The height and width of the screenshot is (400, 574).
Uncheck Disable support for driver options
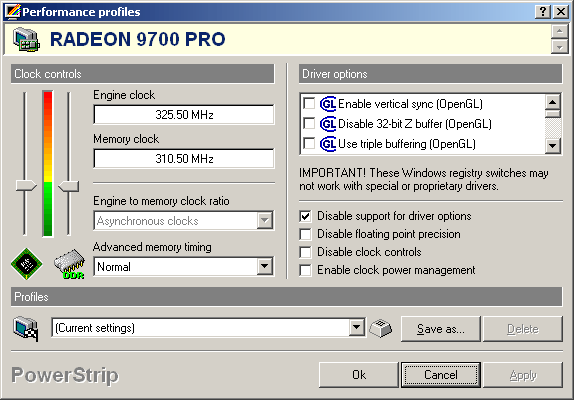point(305,216)
